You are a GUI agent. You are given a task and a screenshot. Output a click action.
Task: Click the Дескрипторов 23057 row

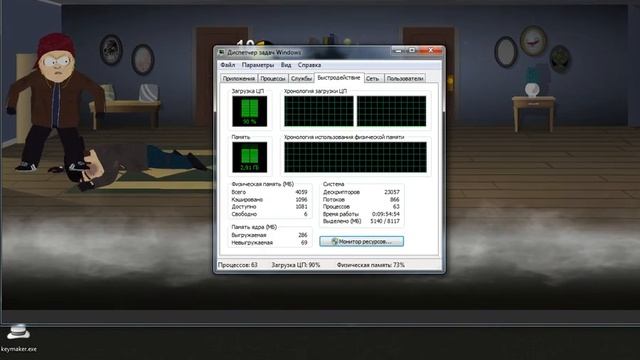(361, 192)
